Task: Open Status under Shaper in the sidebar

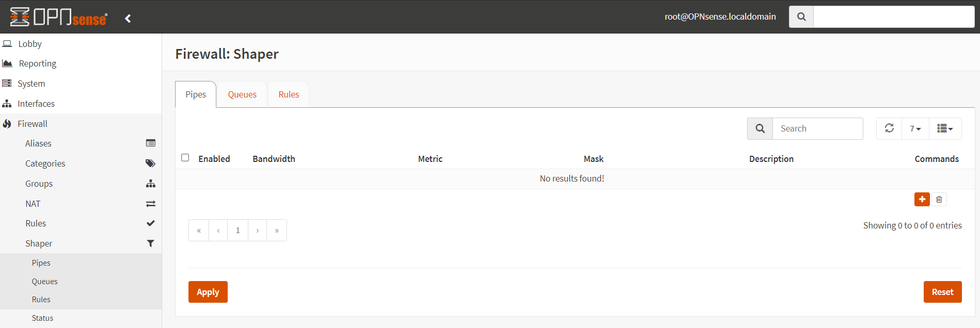Action: point(42,318)
